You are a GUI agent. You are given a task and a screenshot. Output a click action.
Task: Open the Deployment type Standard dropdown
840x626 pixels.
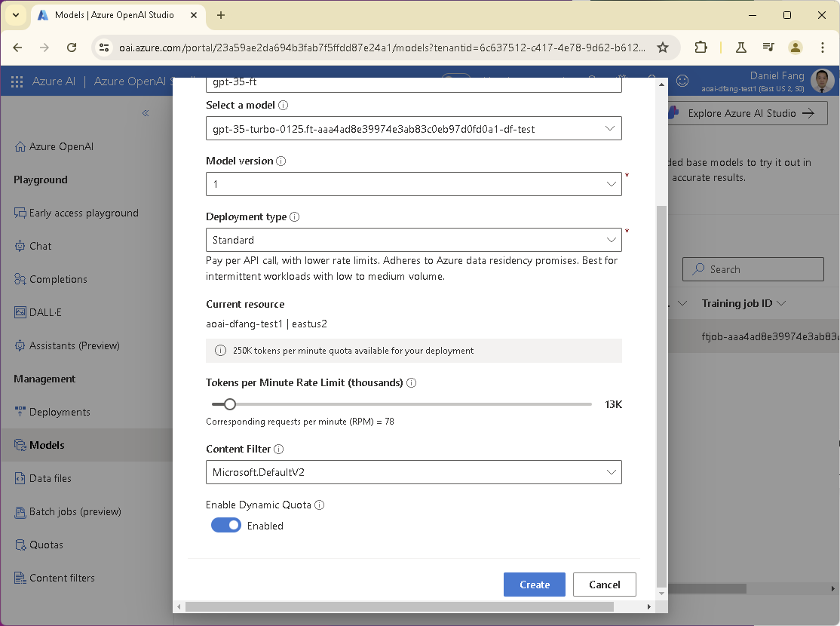click(x=413, y=240)
